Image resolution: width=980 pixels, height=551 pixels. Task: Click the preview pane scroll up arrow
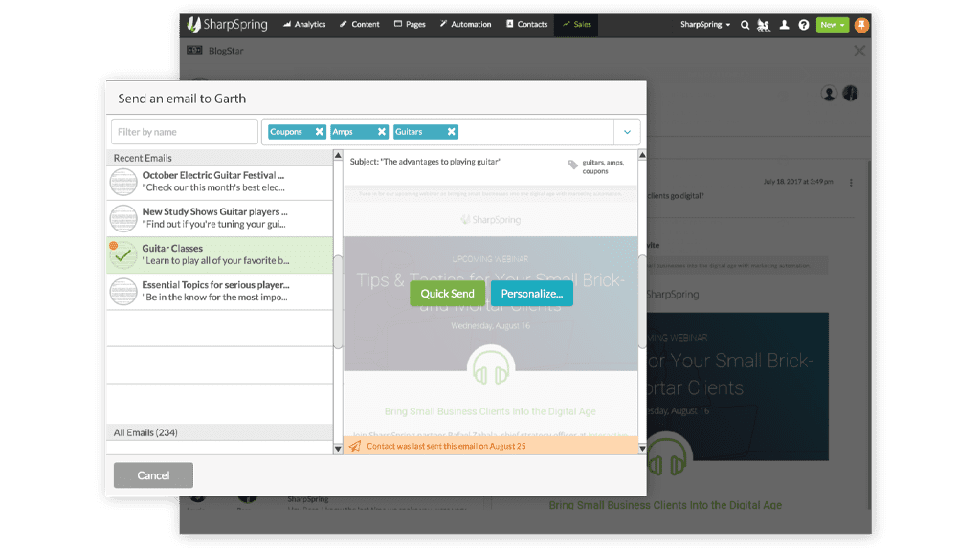coord(642,155)
